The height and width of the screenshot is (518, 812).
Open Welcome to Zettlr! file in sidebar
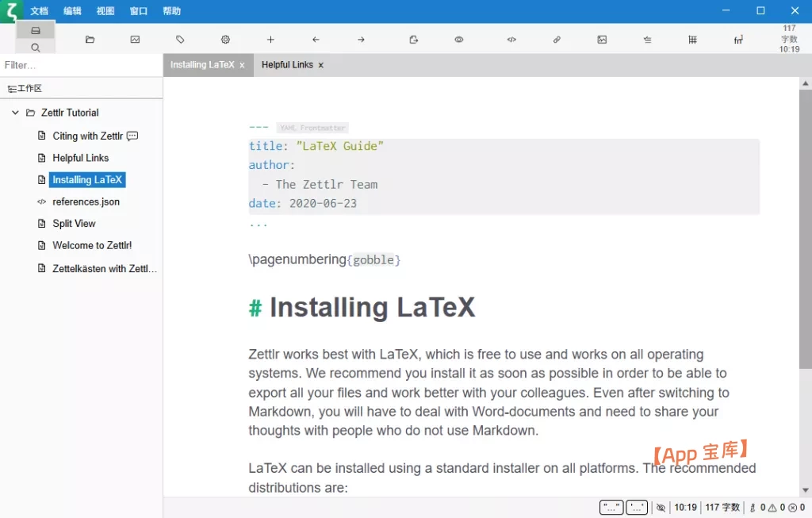[x=92, y=246]
